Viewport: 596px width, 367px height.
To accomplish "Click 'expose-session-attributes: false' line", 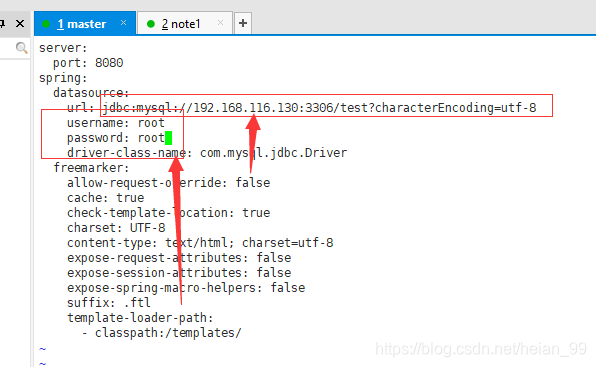I will [x=179, y=273].
